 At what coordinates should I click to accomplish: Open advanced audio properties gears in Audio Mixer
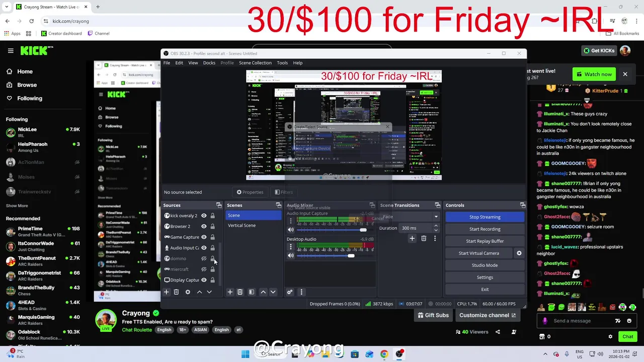[290, 292]
